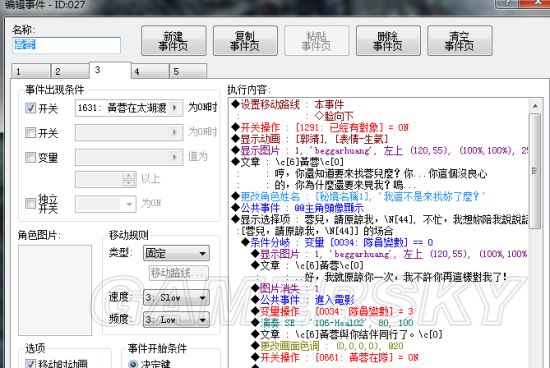Select the indented 显示图片 beggarhuang line
Screen dimensions: 550x368
pos(389,254)
